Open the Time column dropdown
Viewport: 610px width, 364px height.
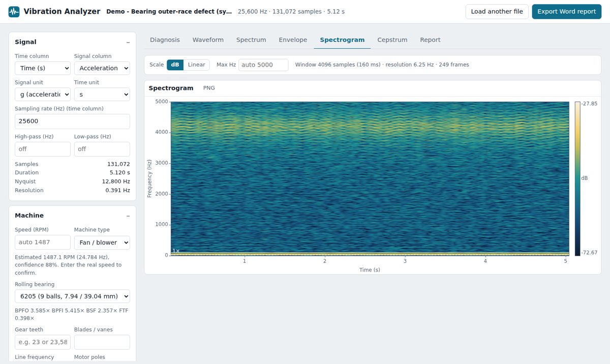click(x=43, y=68)
